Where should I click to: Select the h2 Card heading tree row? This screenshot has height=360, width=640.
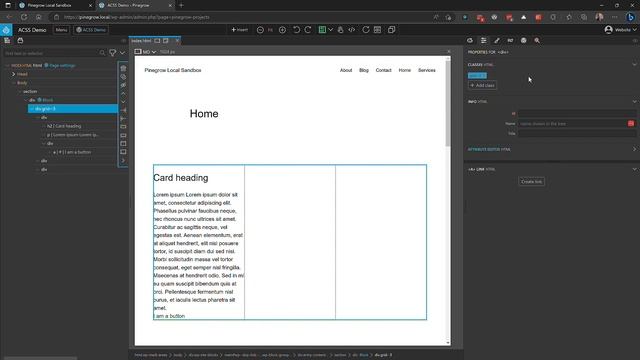coord(64,126)
